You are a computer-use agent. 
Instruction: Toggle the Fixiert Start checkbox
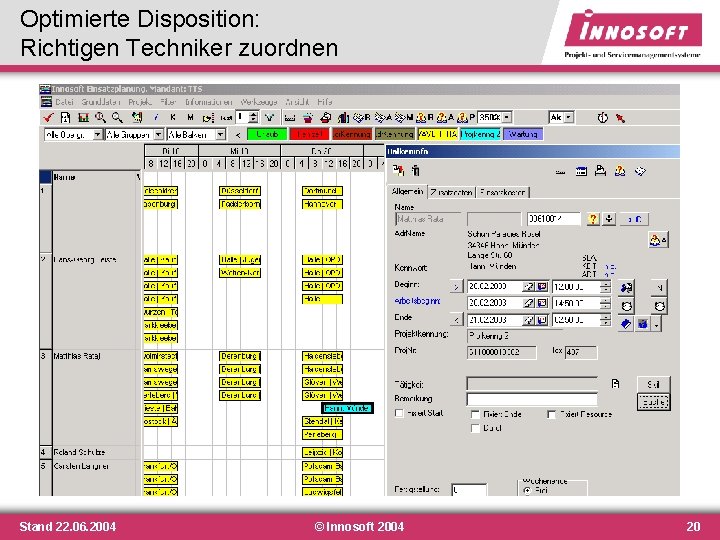[399, 413]
